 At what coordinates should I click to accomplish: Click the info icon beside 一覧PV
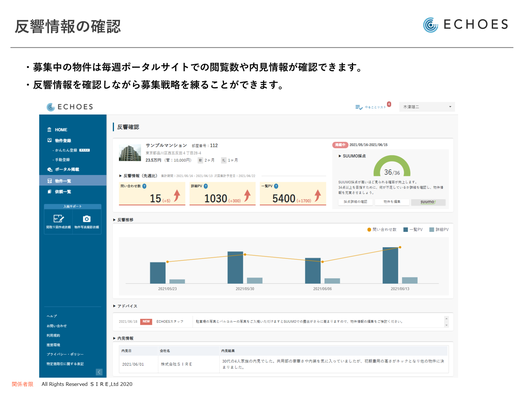pos(276,186)
